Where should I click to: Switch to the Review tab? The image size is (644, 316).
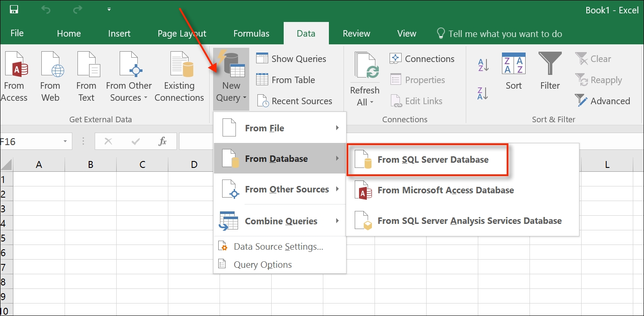[x=356, y=34]
